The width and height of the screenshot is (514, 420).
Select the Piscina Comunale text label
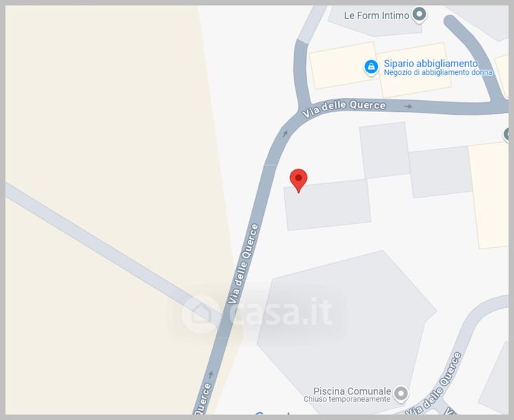click(352, 391)
